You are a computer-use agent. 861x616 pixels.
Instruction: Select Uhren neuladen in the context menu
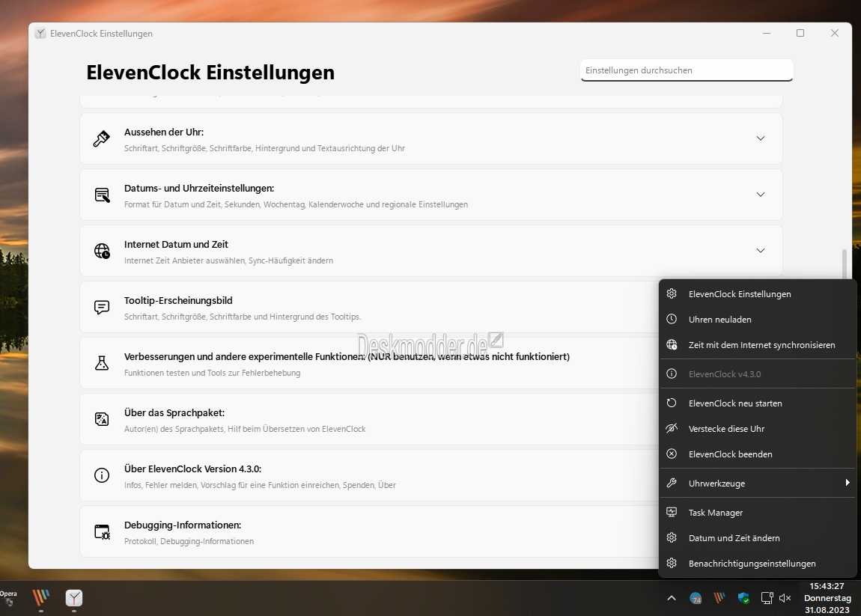[758, 319]
